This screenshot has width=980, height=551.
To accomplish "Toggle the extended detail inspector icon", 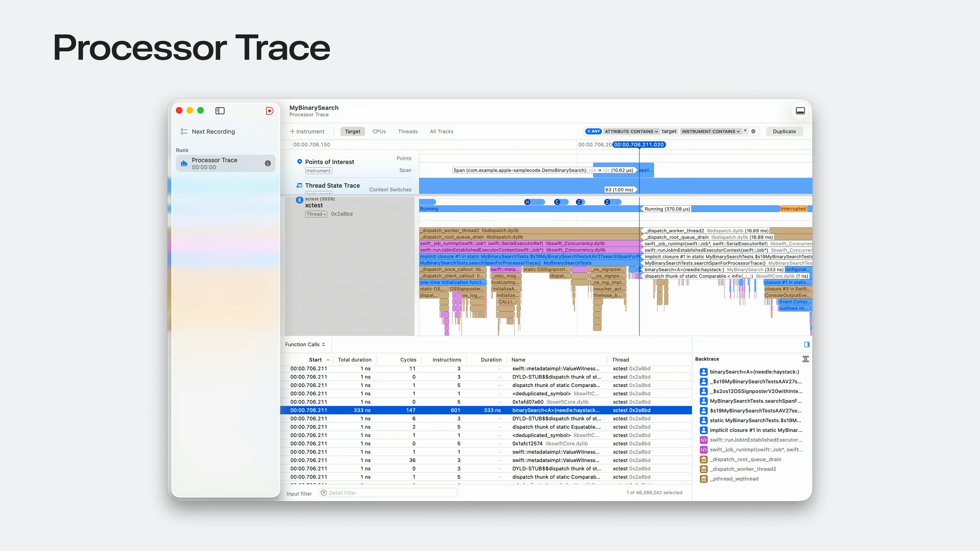I will point(807,345).
